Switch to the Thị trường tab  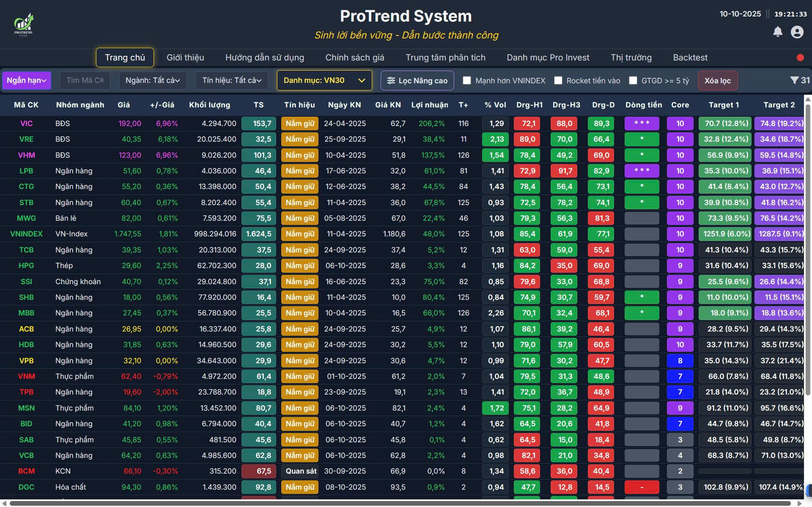(631, 58)
